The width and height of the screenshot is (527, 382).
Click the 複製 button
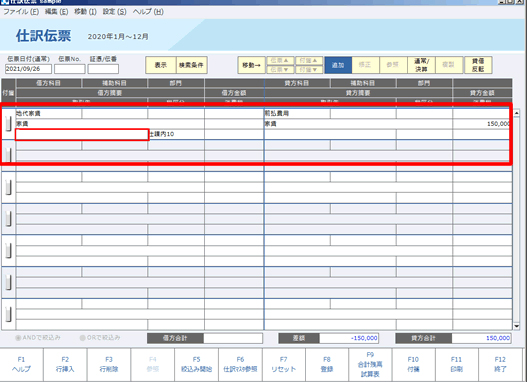[448, 65]
